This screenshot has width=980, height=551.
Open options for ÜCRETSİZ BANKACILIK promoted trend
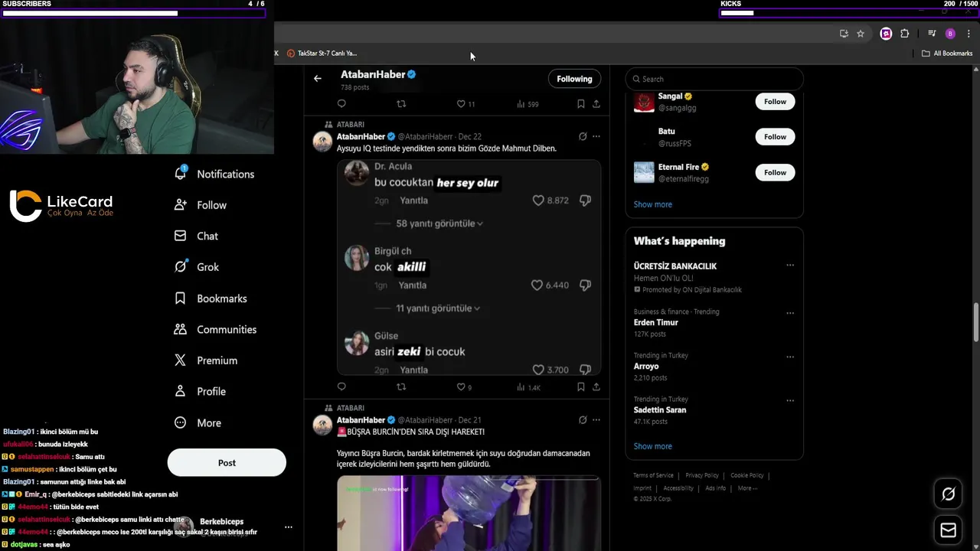coord(790,266)
